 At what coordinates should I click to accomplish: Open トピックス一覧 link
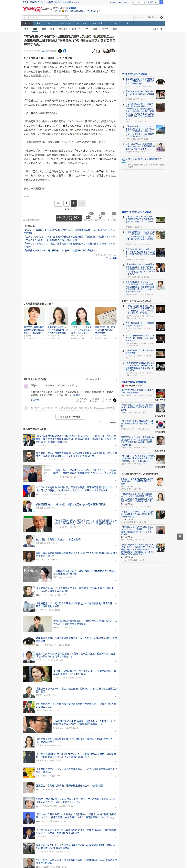click(155, 29)
